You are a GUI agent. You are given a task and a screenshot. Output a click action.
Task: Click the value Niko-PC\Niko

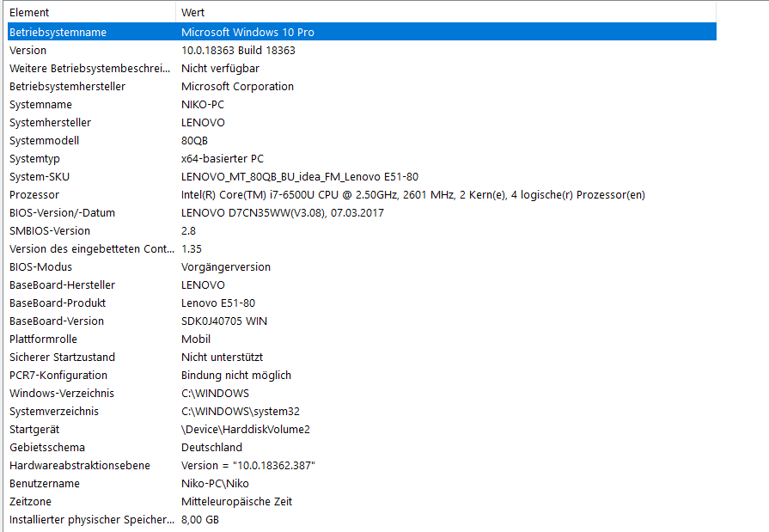pyautogui.click(x=215, y=484)
